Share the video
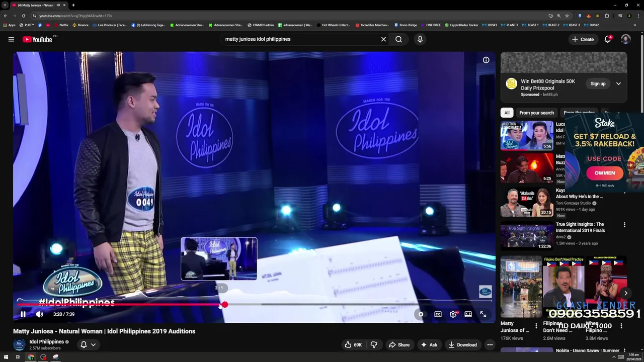 [x=399, y=345]
